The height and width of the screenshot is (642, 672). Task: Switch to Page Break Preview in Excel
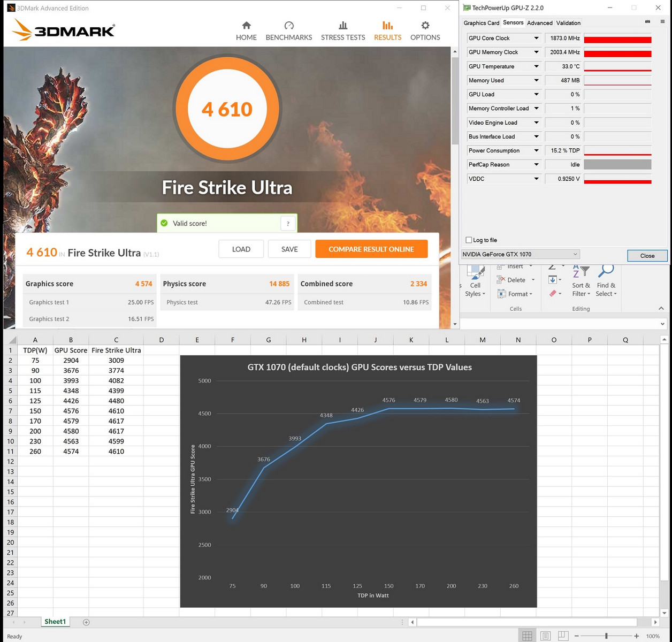pos(563,636)
